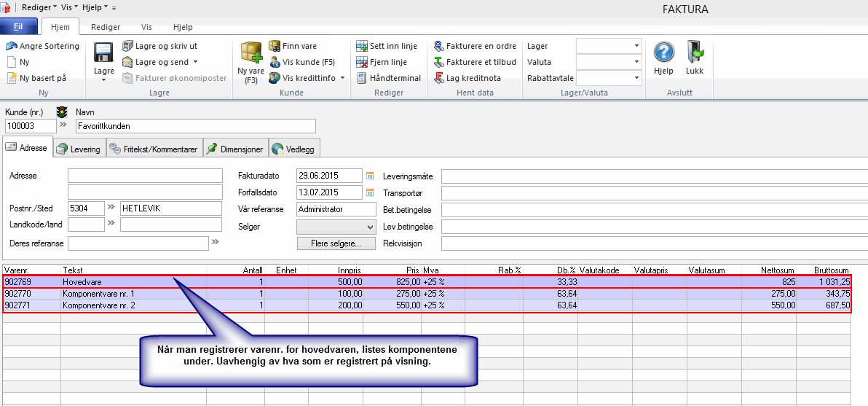Click the Flere selgere... button
Screen dimensions: 868x406
[336, 243]
